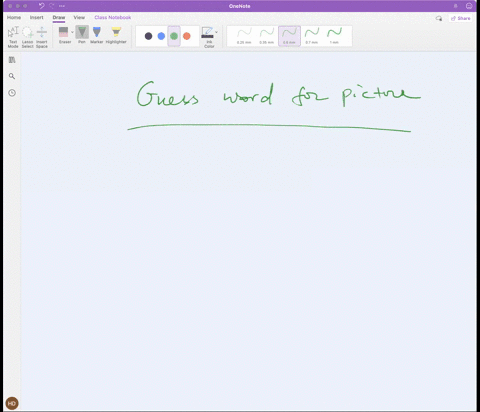Open the HD account avatar
This screenshot has height=412, width=480.
[x=12, y=403]
